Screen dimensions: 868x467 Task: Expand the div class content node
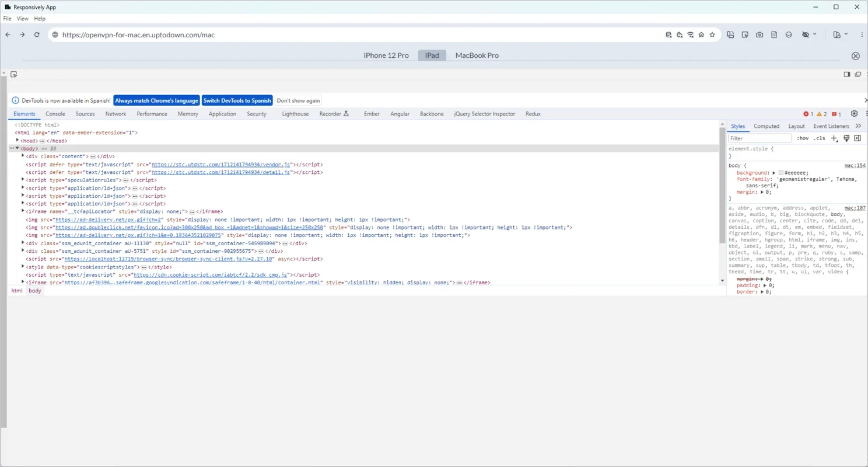tap(23, 156)
